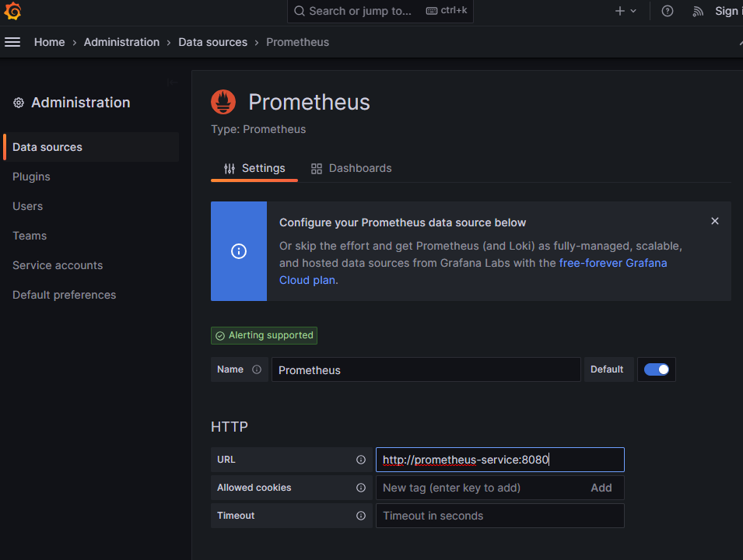Click the Sign in link
743x560 pixels.
click(729, 11)
